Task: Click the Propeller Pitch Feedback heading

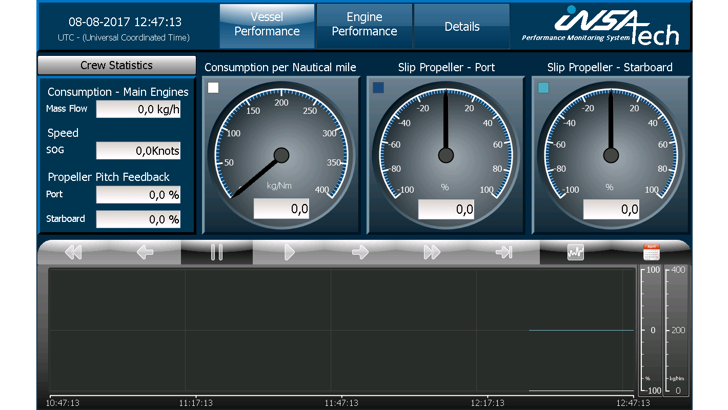Action: coord(109,177)
